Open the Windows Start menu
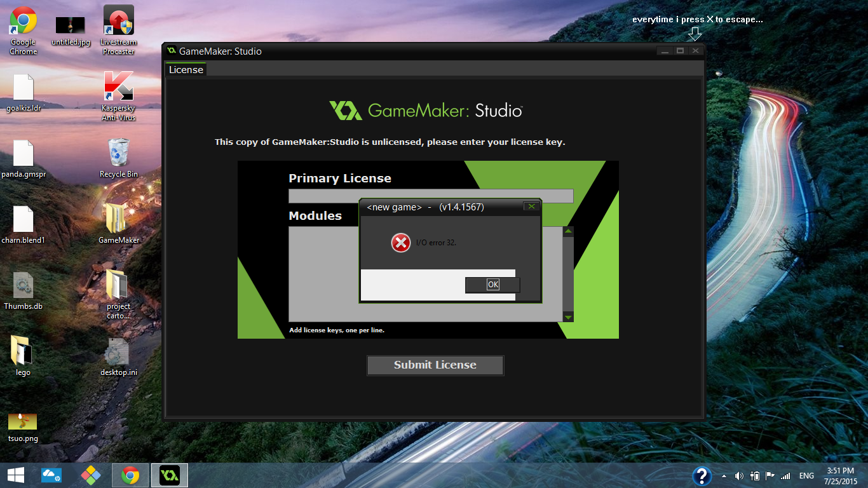The height and width of the screenshot is (488, 868). 15,475
